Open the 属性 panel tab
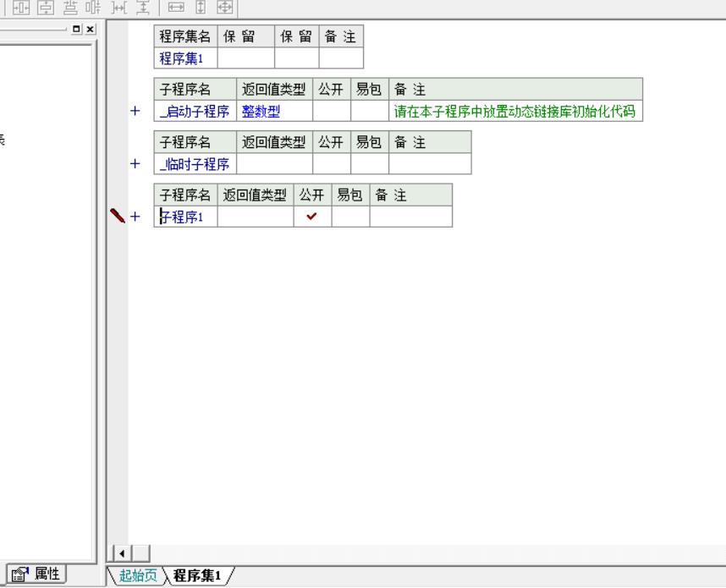Image resolution: width=726 pixels, height=588 pixels. tap(36, 574)
